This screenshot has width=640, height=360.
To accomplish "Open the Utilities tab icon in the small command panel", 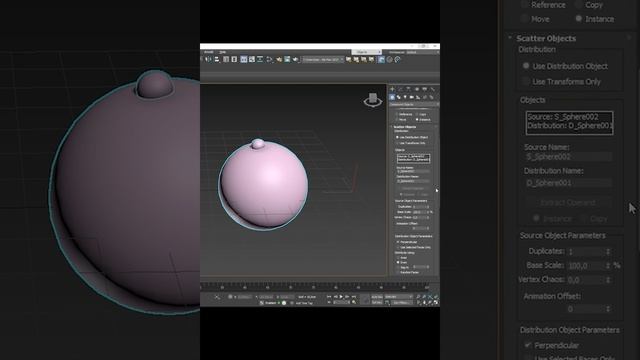I will click(x=433, y=89).
